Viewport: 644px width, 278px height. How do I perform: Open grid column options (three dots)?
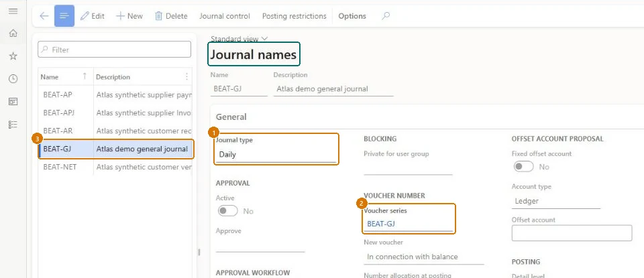click(186, 76)
